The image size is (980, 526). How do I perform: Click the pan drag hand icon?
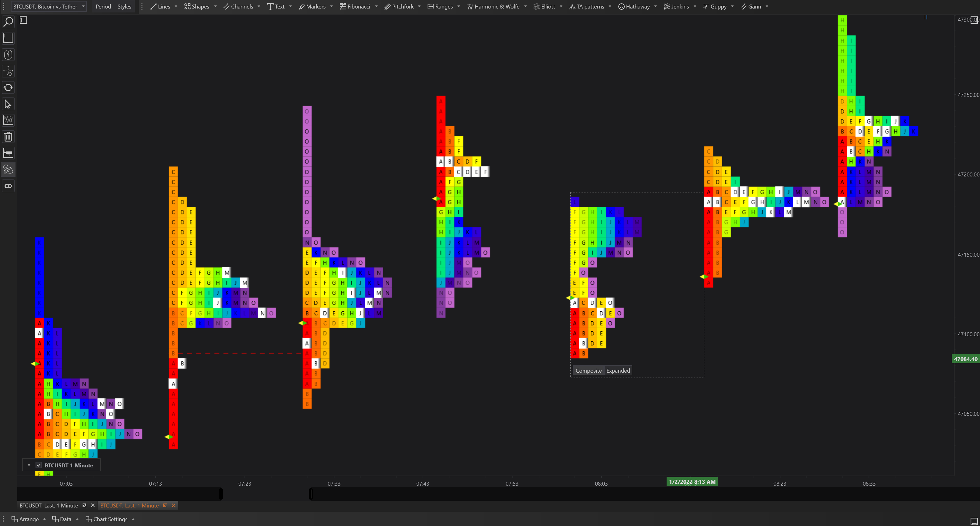tap(8, 71)
